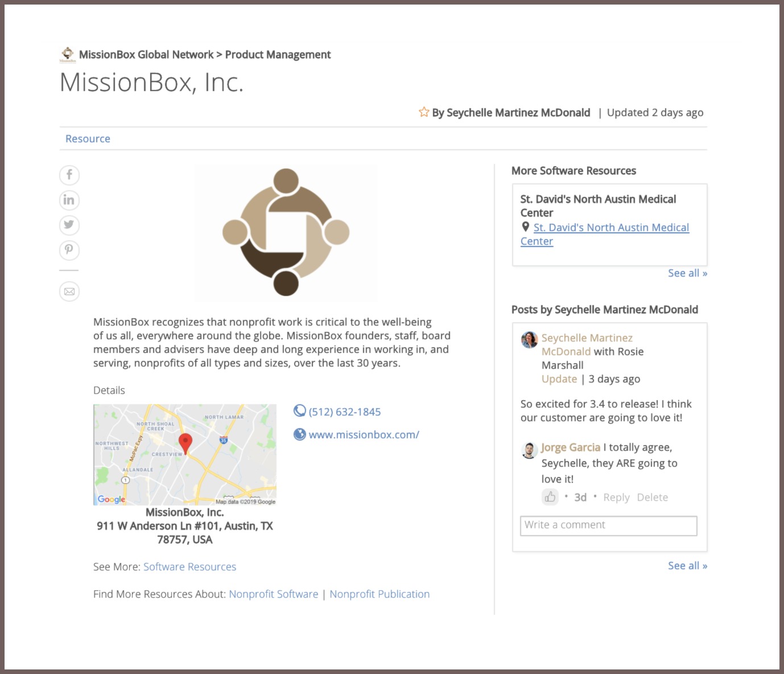Image resolution: width=784 pixels, height=674 pixels.
Task: Click St. David's card bold title
Action: click(599, 206)
